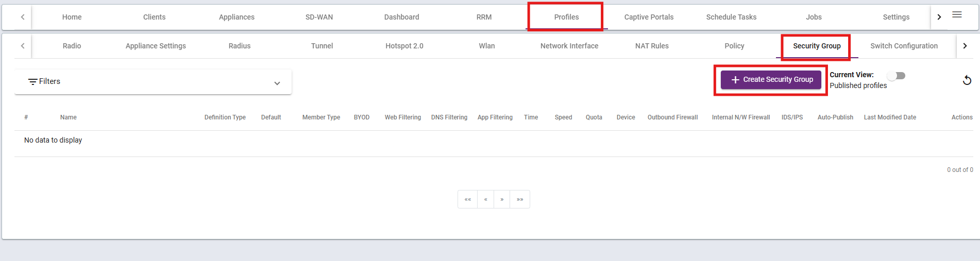Open the Profiles main tab
980x261 pixels.
tap(566, 17)
